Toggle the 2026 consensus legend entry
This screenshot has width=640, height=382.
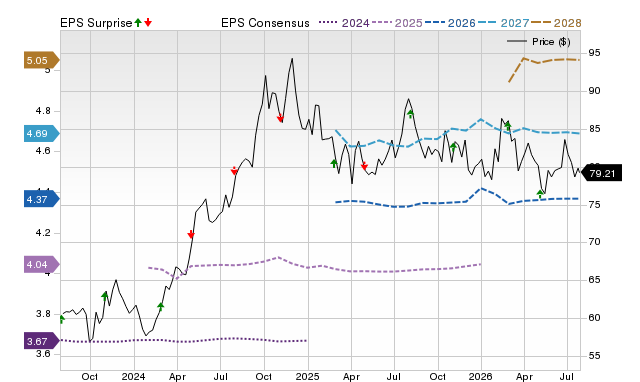(450, 23)
